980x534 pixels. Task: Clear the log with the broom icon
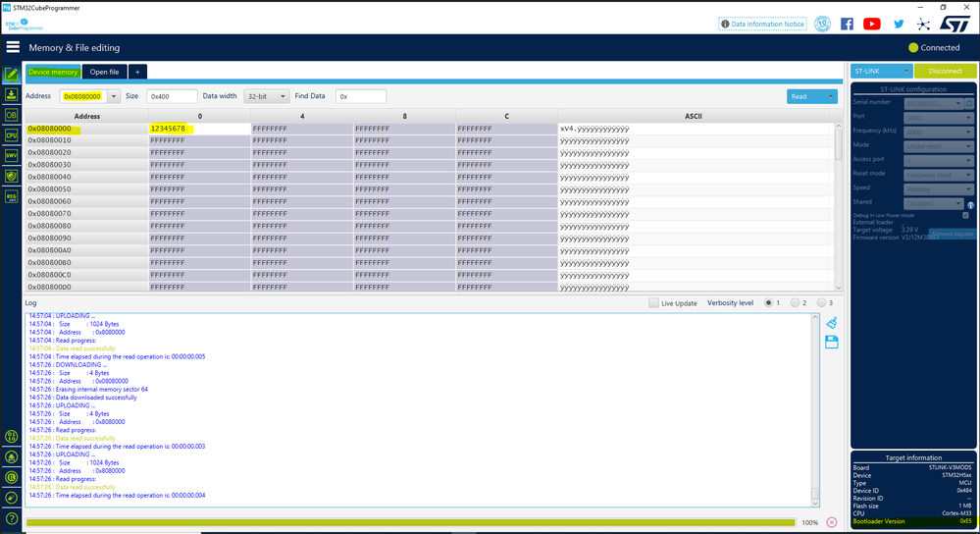tap(831, 323)
